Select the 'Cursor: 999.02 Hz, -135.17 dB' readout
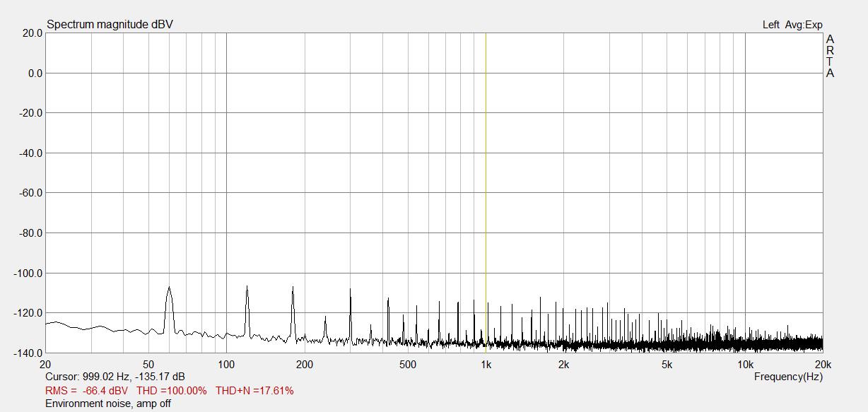868x412 pixels. [x=115, y=377]
